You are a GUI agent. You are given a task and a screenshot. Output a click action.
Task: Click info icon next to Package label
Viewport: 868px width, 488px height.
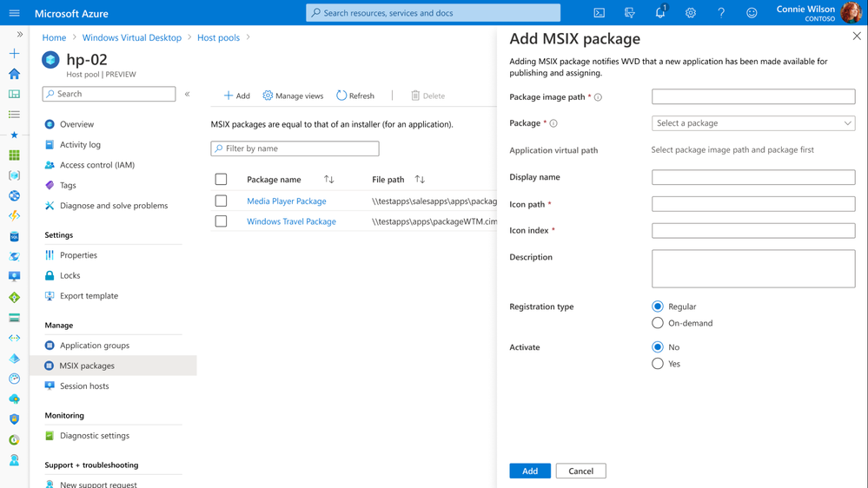(x=553, y=123)
